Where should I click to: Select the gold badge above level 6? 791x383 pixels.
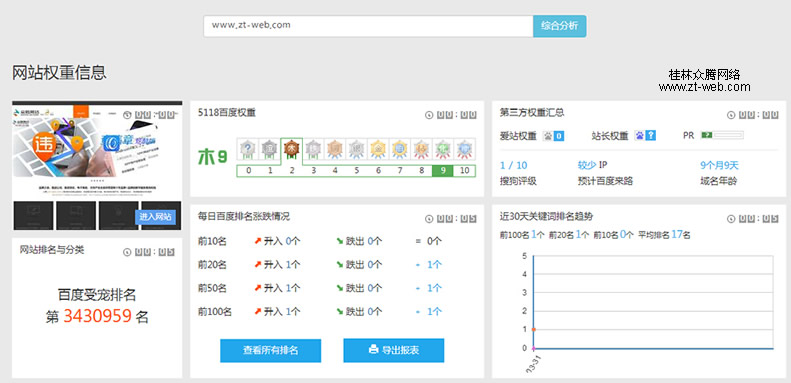click(378, 149)
